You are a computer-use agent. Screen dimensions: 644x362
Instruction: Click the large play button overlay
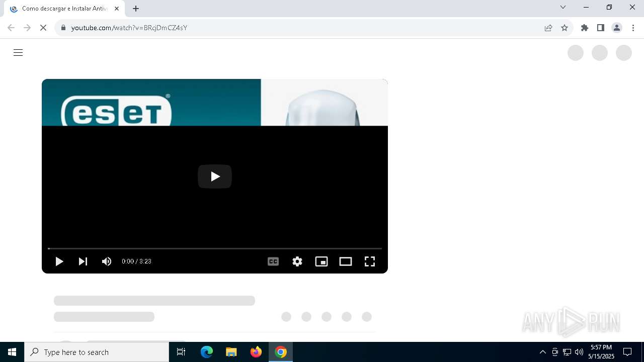pyautogui.click(x=215, y=176)
